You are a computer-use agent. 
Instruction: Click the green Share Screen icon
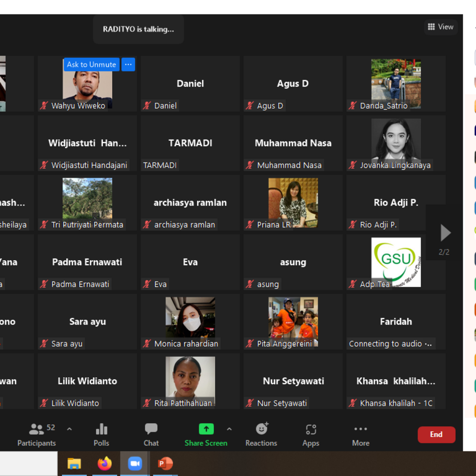[206, 429]
